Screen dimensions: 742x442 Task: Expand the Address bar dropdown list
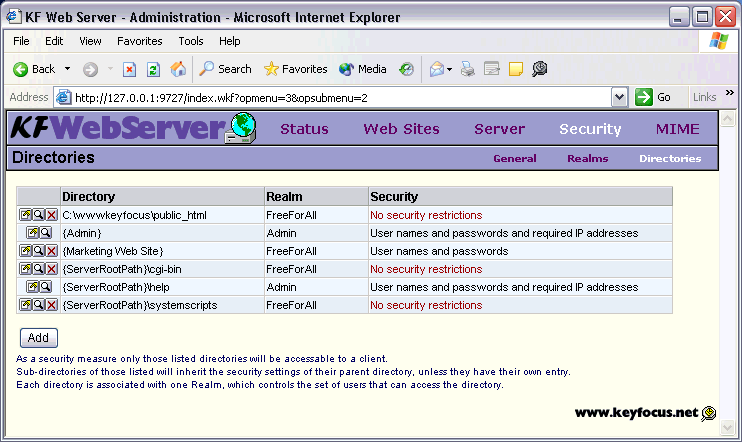[x=619, y=97]
